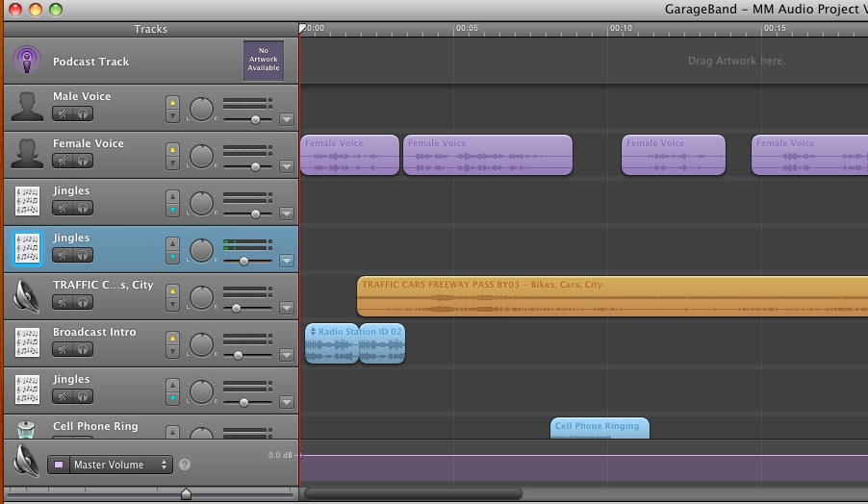Mute the Female Voice track
Viewport: 868px width, 504px height.
(63, 161)
